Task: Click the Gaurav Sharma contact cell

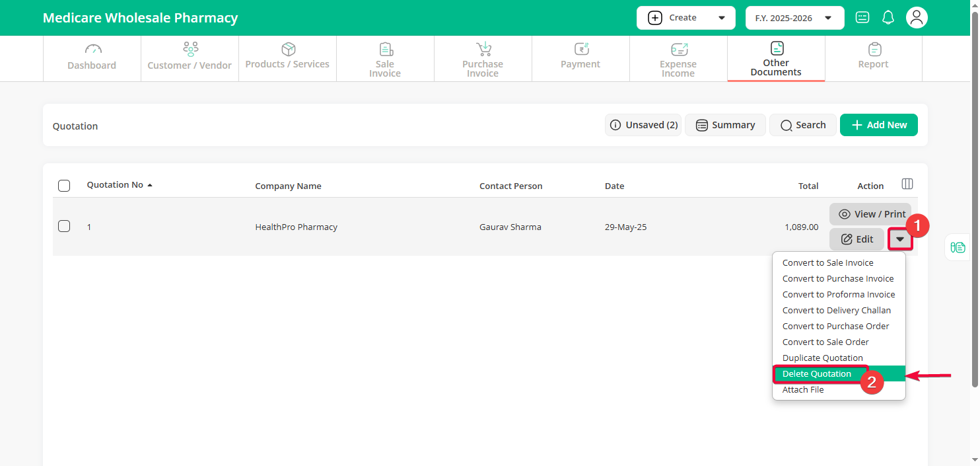Action: (510, 227)
